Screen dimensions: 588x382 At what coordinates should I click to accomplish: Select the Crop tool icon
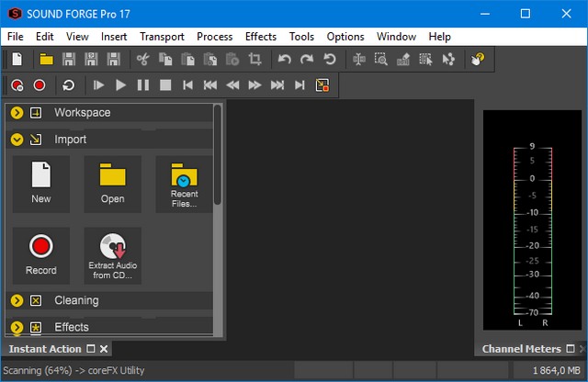(x=255, y=60)
